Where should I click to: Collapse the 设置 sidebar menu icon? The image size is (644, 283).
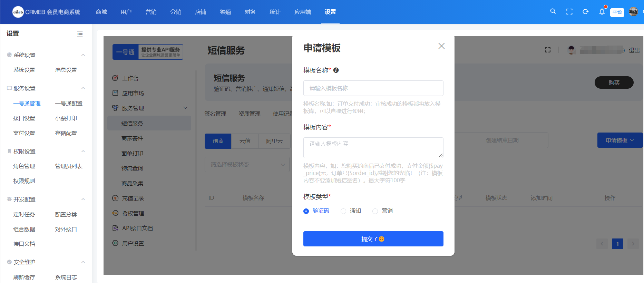[80, 34]
